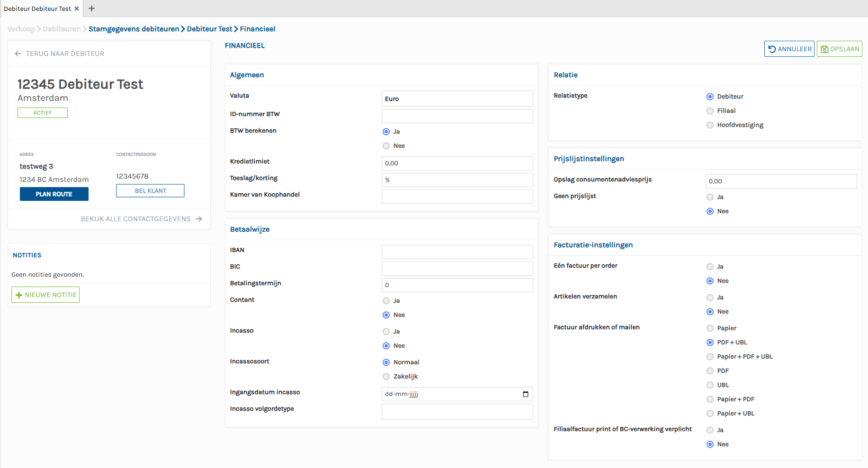
Task: Choose Filiaal as Relatietype
Action: click(710, 111)
